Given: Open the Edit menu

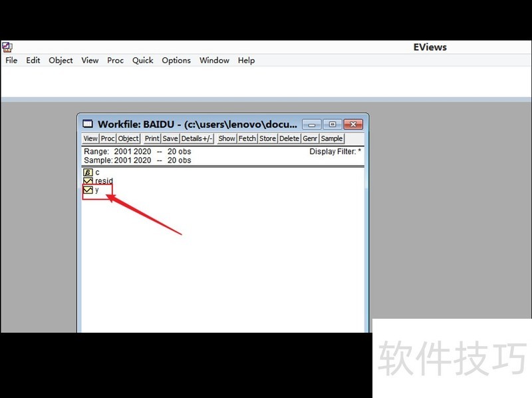Looking at the screenshot, I should pyautogui.click(x=33, y=61).
